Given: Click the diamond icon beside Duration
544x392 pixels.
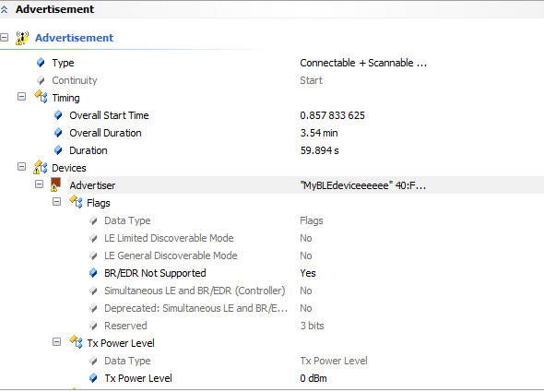Looking at the screenshot, I should point(58,150).
